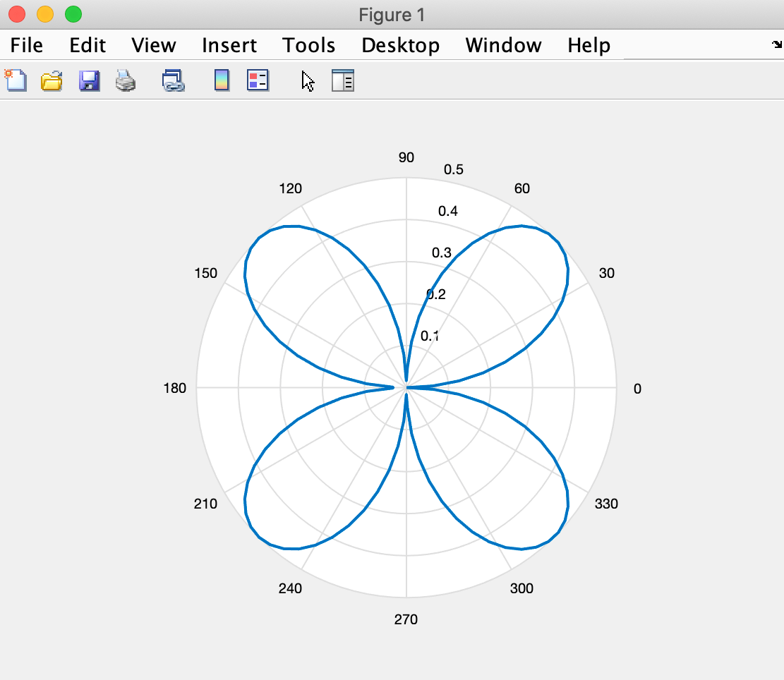
Task: Open the Help menu
Action: 589,45
